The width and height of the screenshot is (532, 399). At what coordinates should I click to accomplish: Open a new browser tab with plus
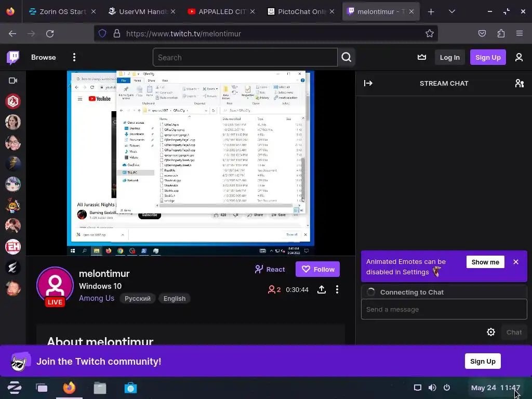[431, 12]
